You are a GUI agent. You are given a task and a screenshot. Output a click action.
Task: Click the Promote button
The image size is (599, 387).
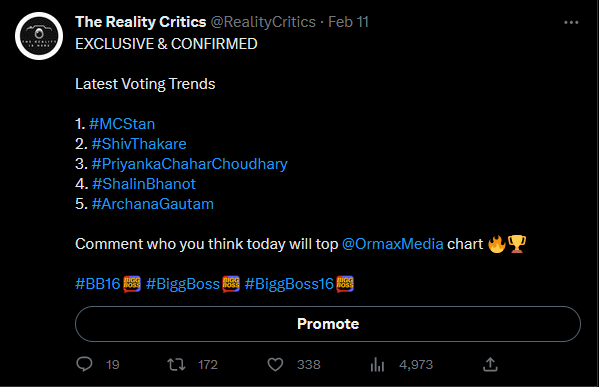pos(328,324)
